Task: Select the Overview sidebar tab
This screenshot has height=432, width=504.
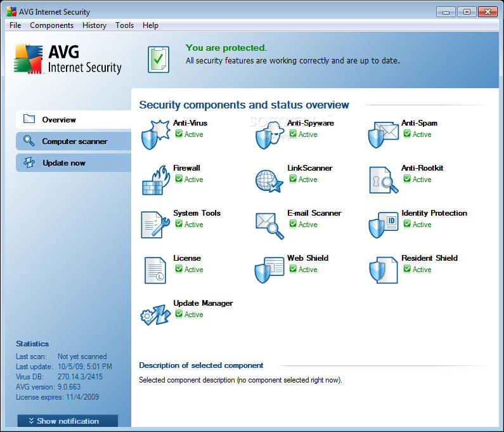Action: pyautogui.click(x=74, y=119)
